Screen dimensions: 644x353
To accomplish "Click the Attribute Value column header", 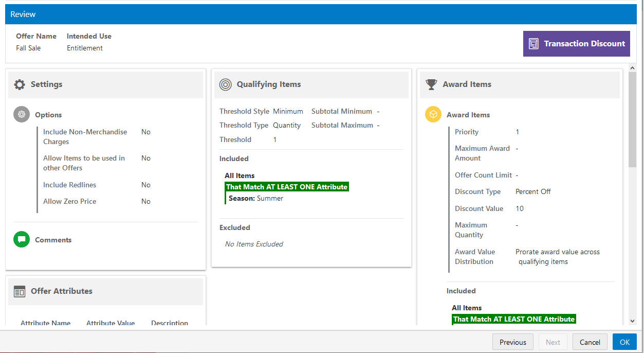I will click(111, 323).
